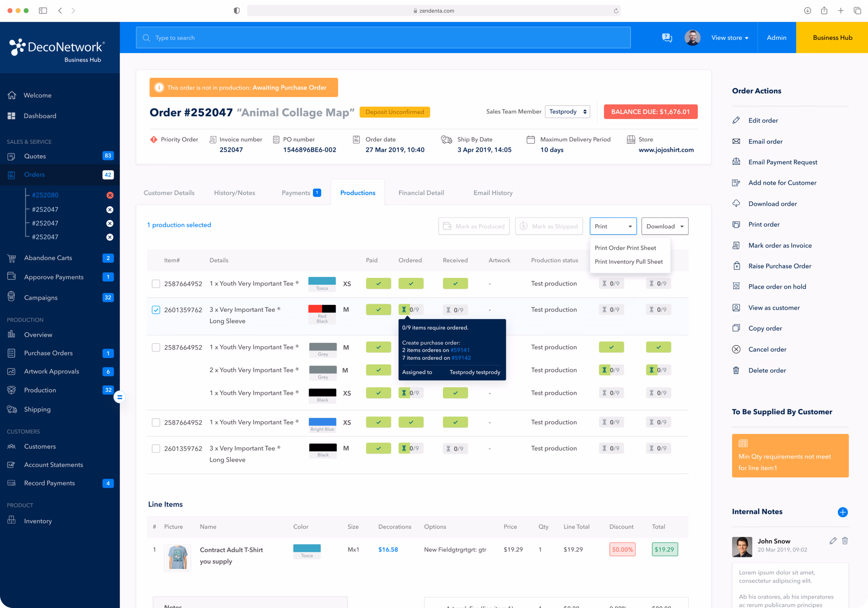This screenshot has height=608, width=868.
Task: Uncheck the selected item 2601359762 checkbox
Action: pyautogui.click(x=156, y=310)
